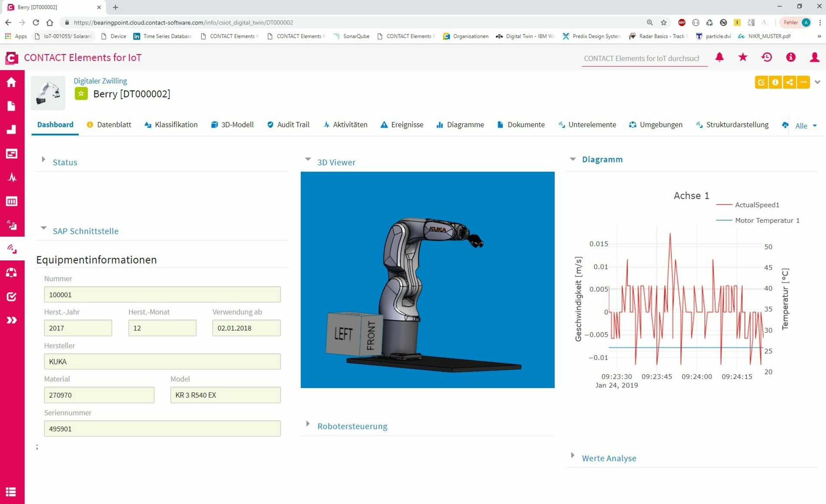Expand sidebar with double-chevron icon
This screenshot has width=826, height=504.
click(12, 320)
